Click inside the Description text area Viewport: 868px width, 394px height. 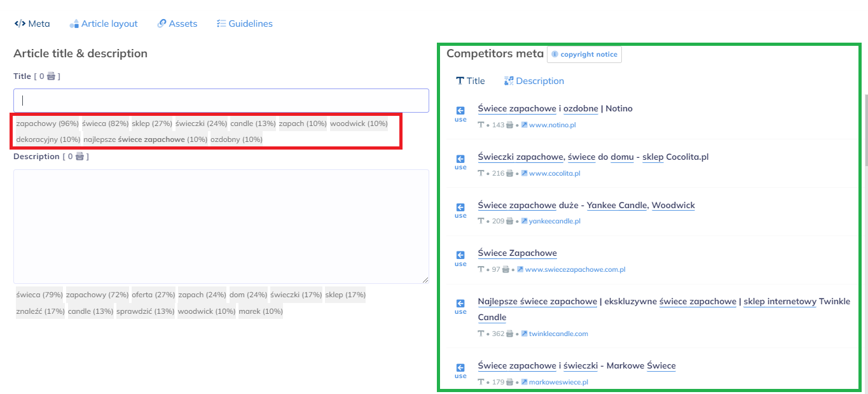pyautogui.click(x=221, y=226)
